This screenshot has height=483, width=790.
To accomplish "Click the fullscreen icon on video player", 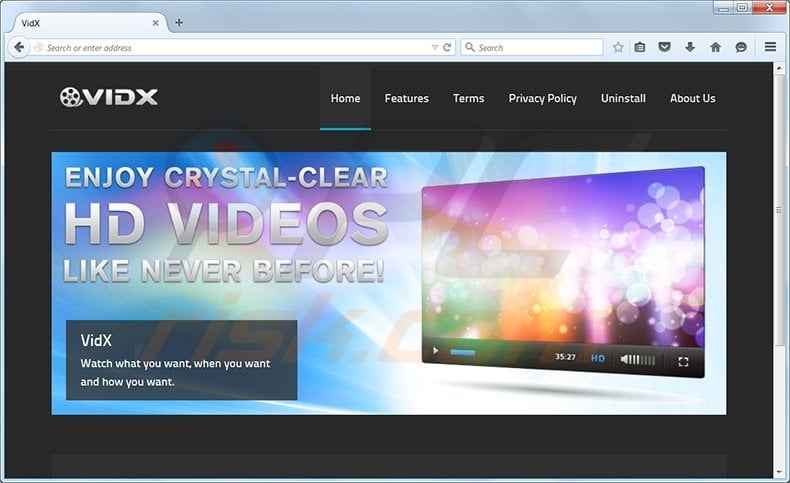I will pos(683,362).
